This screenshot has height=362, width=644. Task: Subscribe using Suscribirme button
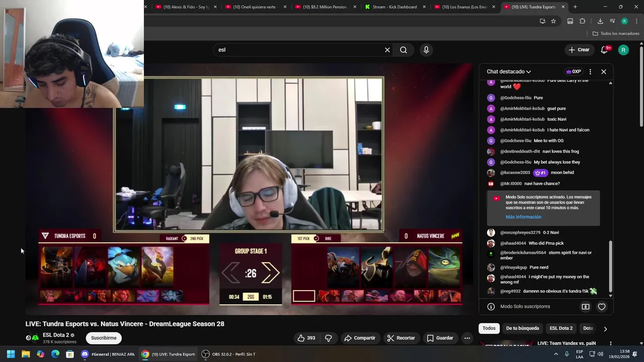[104, 338]
